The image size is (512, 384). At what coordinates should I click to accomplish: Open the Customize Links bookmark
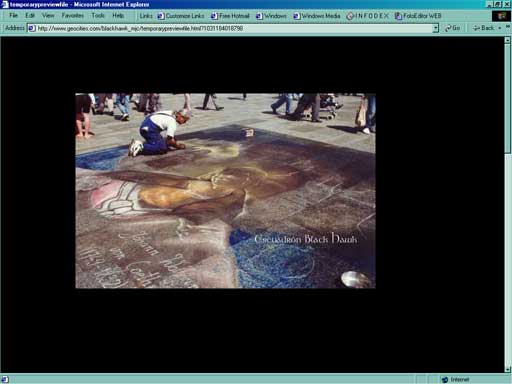click(x=181, y=16)
